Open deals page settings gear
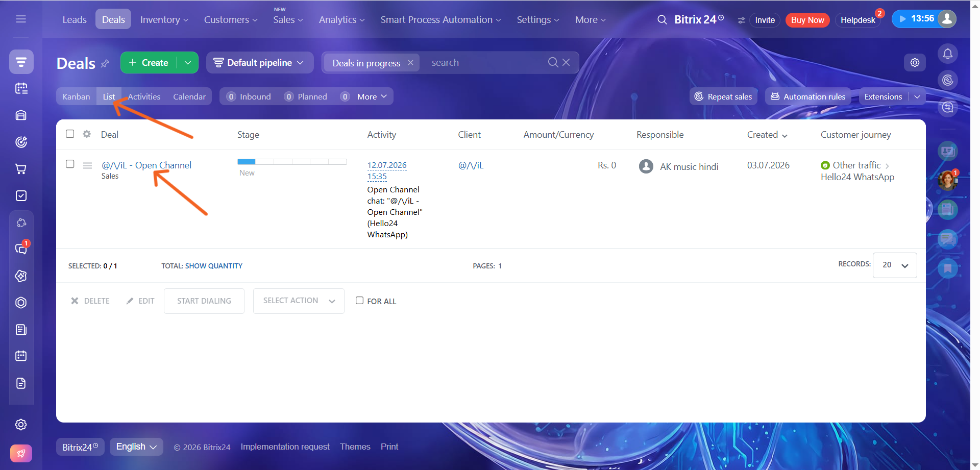980x470 pixels. coord(915,62)
